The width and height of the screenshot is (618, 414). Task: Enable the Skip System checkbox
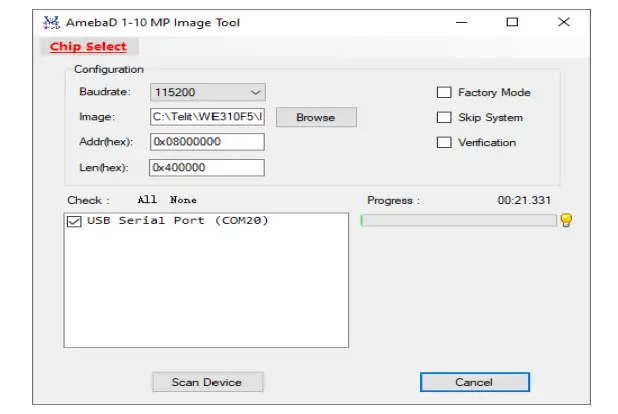pyautogui.click(x=444, y=117)
